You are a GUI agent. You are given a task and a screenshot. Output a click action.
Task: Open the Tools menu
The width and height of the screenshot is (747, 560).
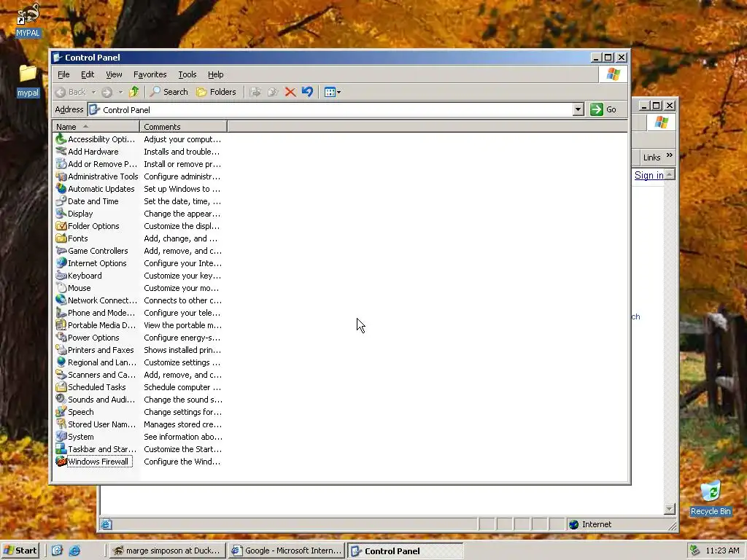pos(187,74)
